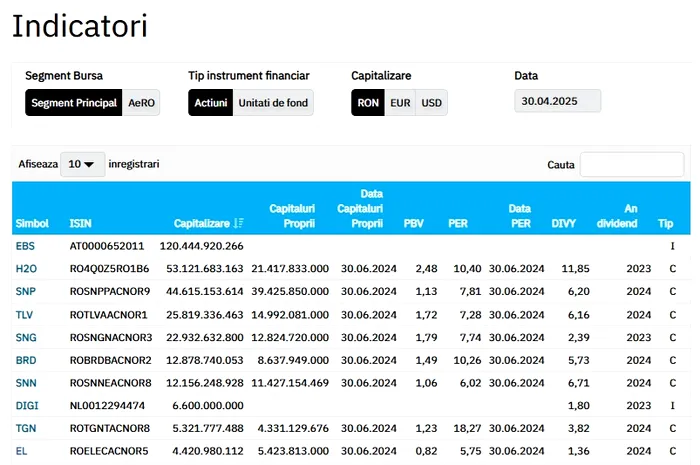This screenshot has height=465, width=700.
Task: Open the Data date field 30.04.2025
Action: [558, 101]
